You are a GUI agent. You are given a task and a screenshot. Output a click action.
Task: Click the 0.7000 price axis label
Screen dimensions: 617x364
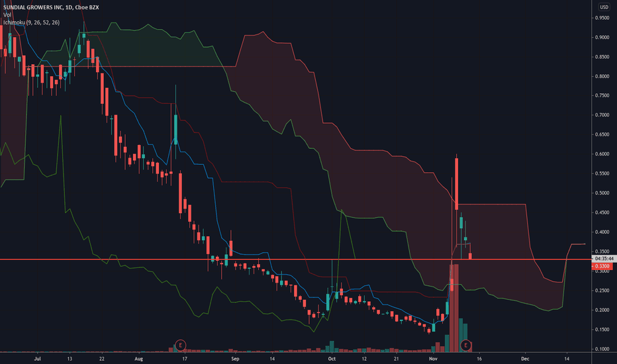click(x=602, y=115)
